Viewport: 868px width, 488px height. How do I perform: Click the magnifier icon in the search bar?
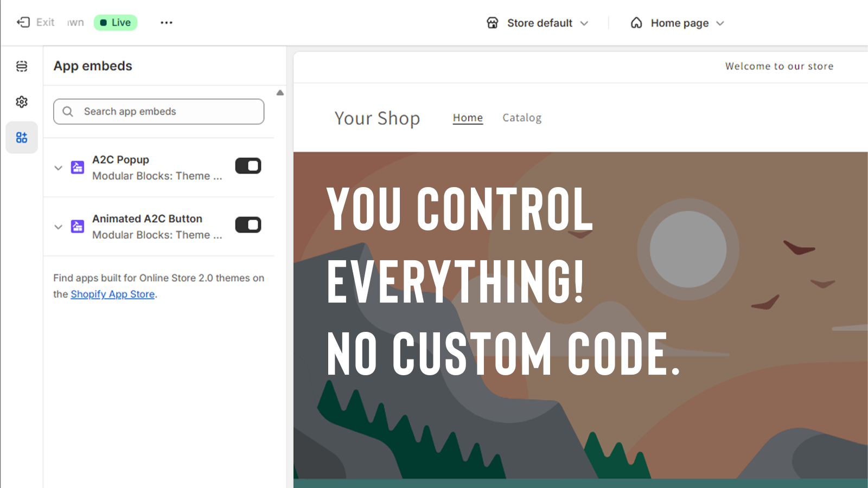click(67, 111)
